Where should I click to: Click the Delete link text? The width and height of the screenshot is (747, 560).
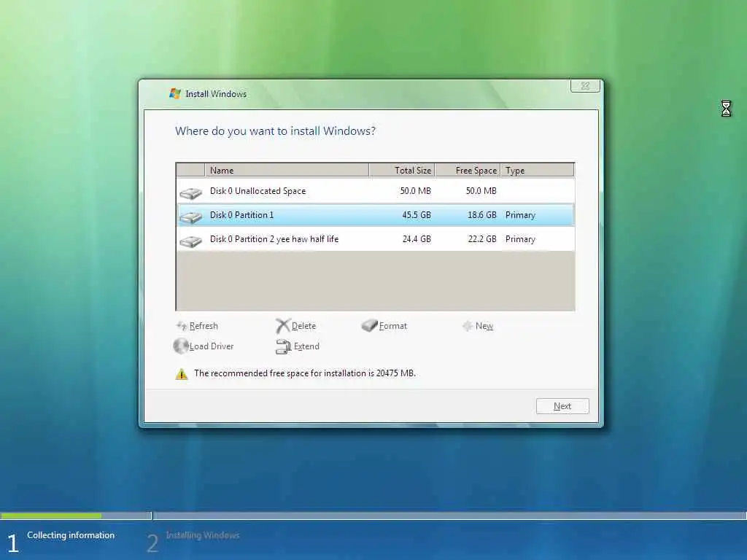[303, 326]
